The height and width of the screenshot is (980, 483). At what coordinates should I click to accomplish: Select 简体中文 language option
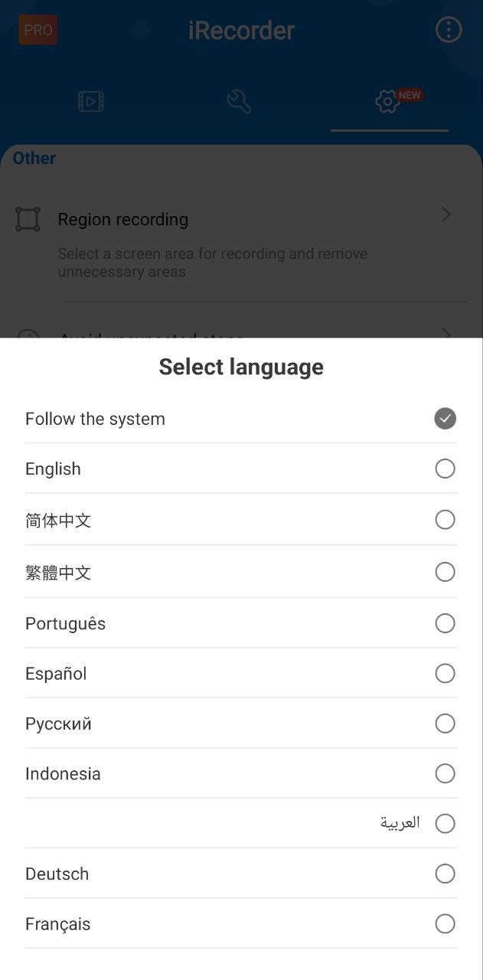[241, 520]
